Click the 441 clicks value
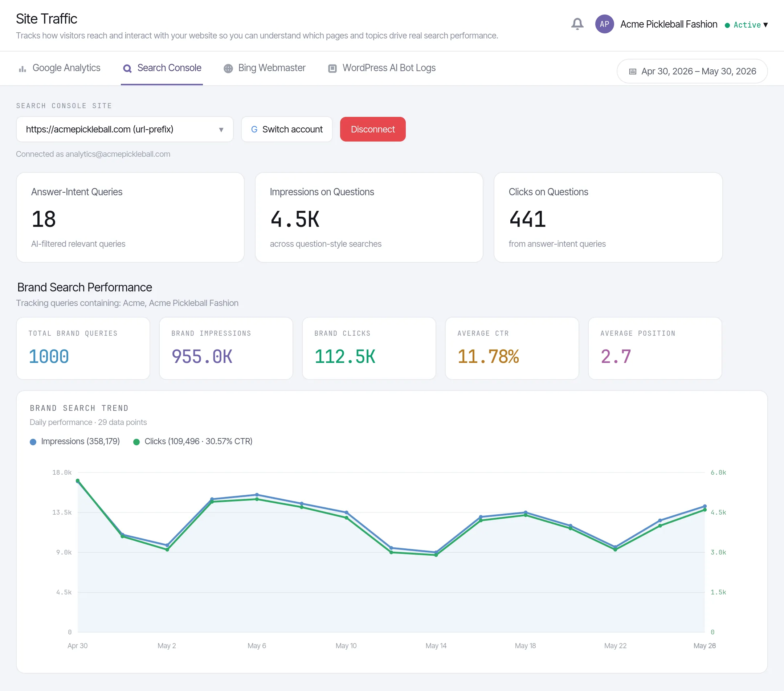The height and width of the screenshot is (691, 784). coord(527,219)
